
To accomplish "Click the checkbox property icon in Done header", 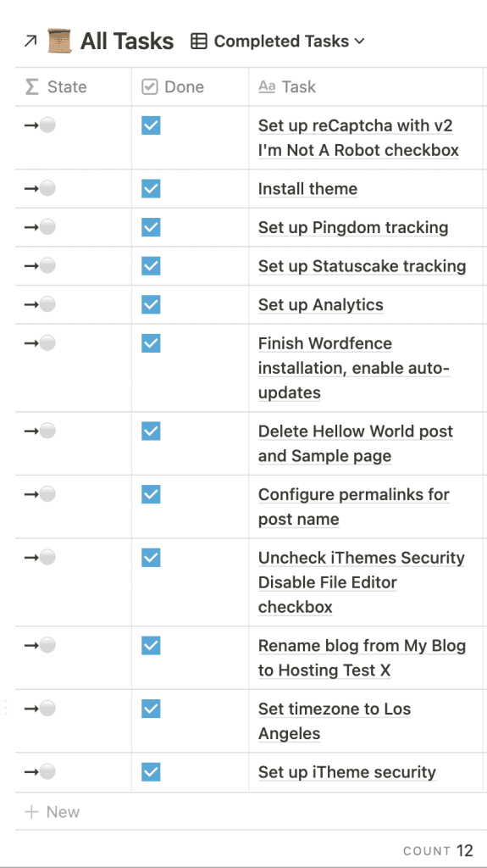I will pos(150,86).
